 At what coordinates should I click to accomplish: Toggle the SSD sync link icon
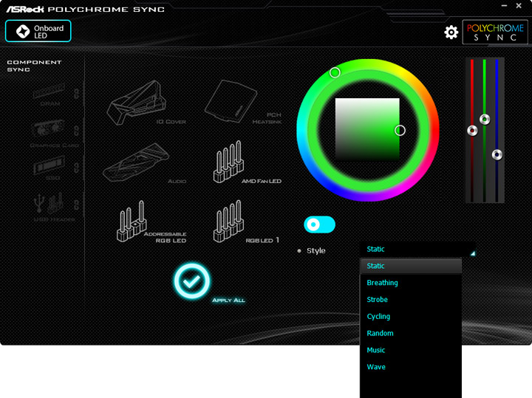point(77,168)
